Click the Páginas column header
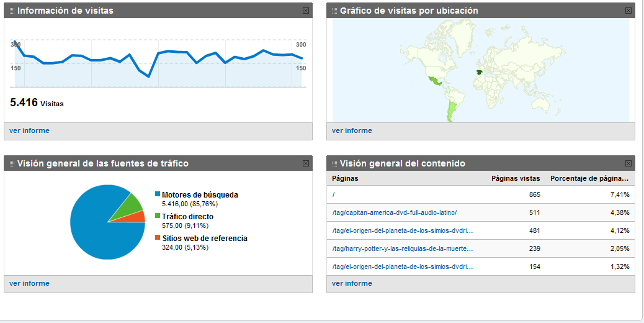The image size is (644, 323). click(345, 179)
